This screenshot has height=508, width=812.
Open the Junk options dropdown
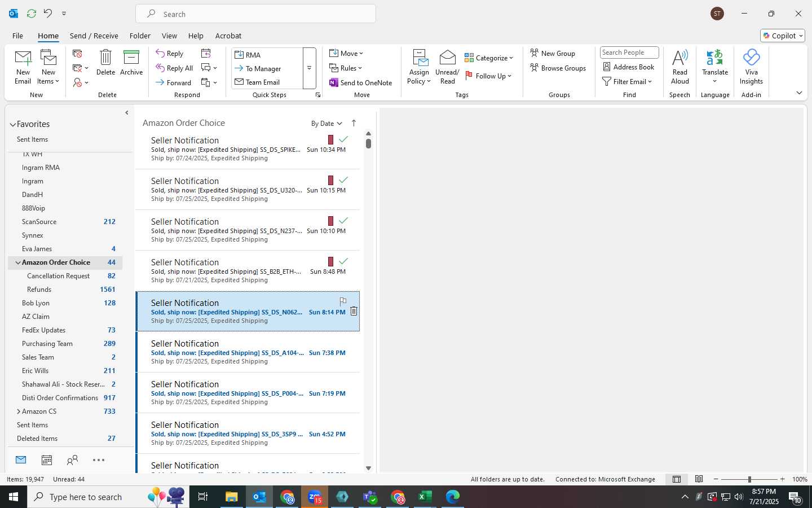(81, 82)
